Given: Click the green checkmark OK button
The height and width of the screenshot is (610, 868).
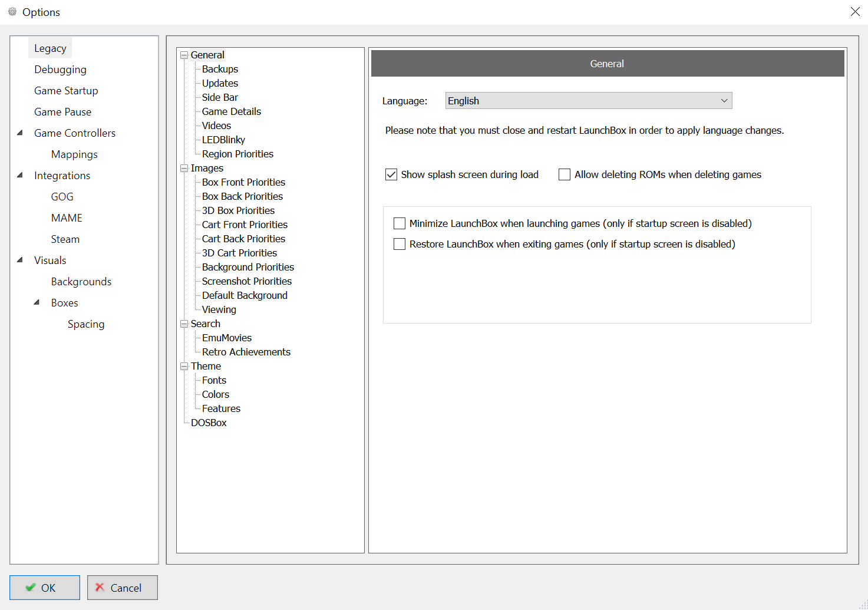Looking at the screenshot, I should [x=45, y=588].
